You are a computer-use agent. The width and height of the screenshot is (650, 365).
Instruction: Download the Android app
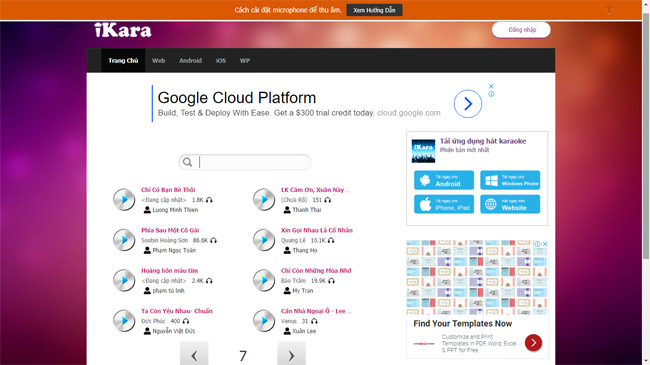tap(444, 180)
